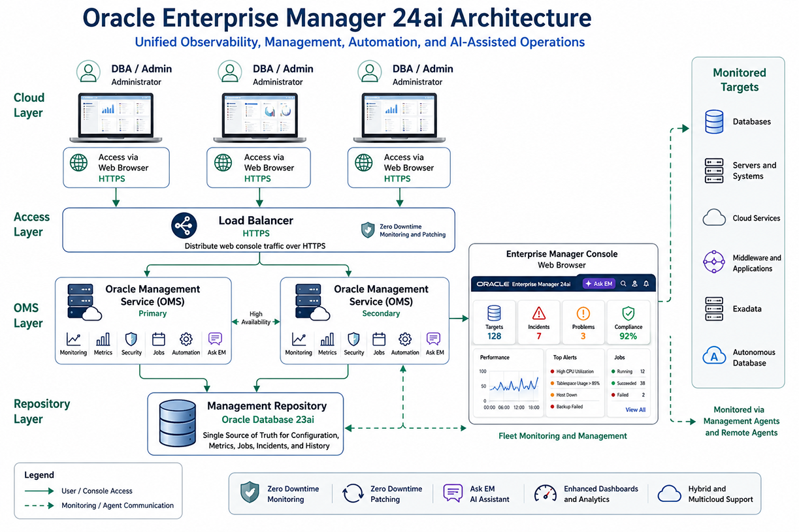The image size is (799, 532).
Task: Click the Secondary OMS server-cloud icon
Action: click(x=312, y=302)
